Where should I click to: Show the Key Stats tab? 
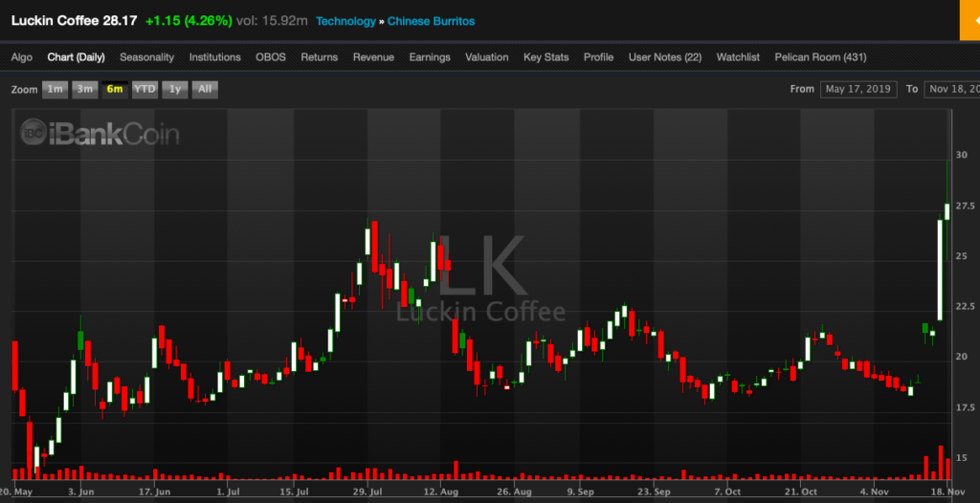(x=546, y=57)
